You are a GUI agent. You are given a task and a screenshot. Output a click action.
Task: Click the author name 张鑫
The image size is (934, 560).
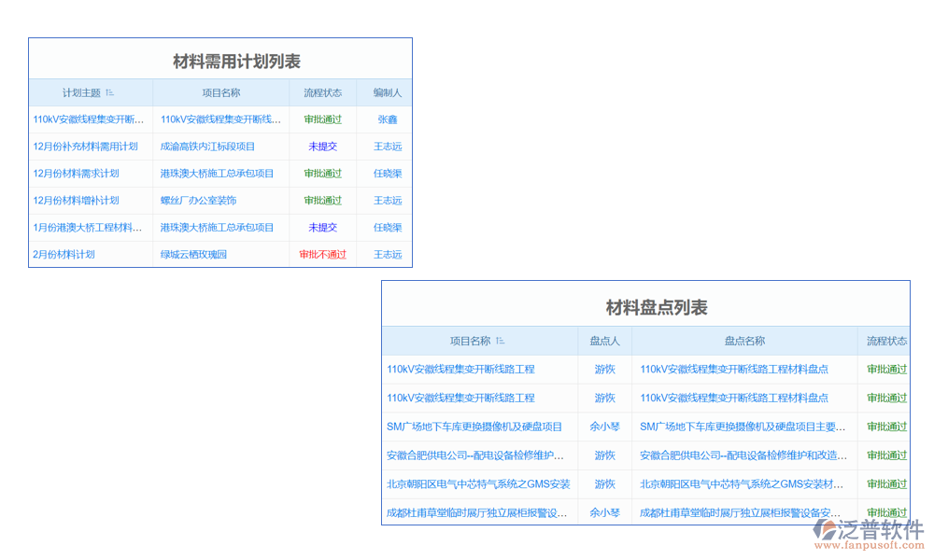(x=388, y=119)
